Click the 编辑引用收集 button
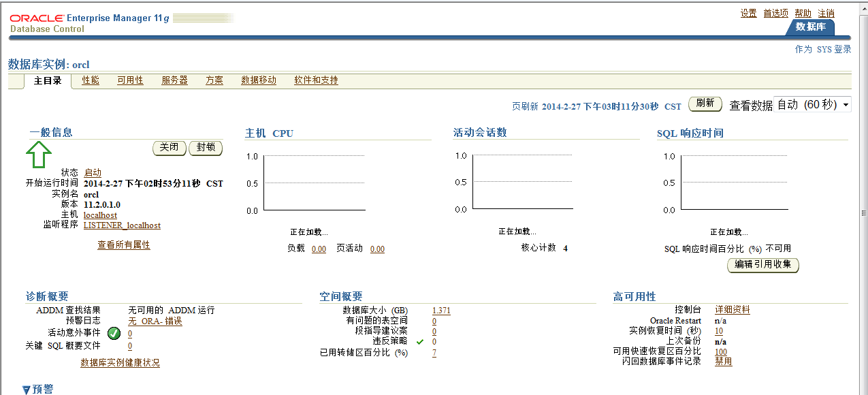Viewport: 868px width, 395px height. (763, 265)
